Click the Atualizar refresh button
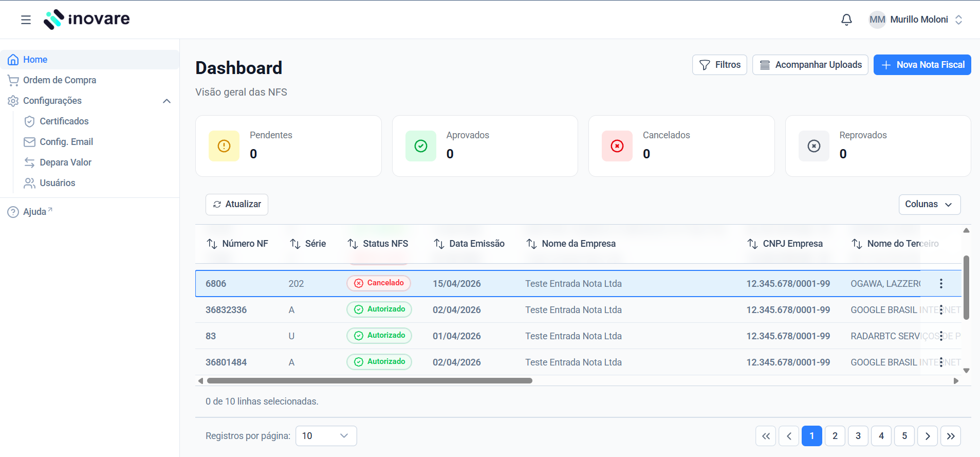Viewport: 980px width, 457px height. (237, 204)
